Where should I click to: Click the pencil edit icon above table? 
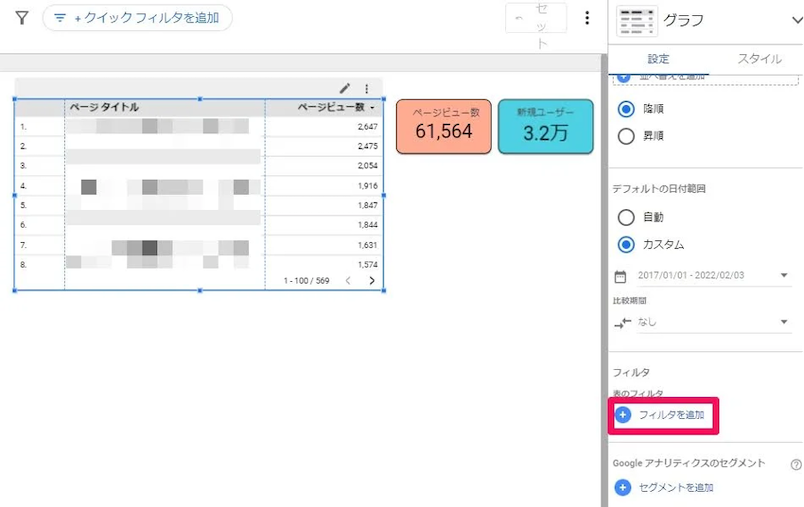coord(346,89)
